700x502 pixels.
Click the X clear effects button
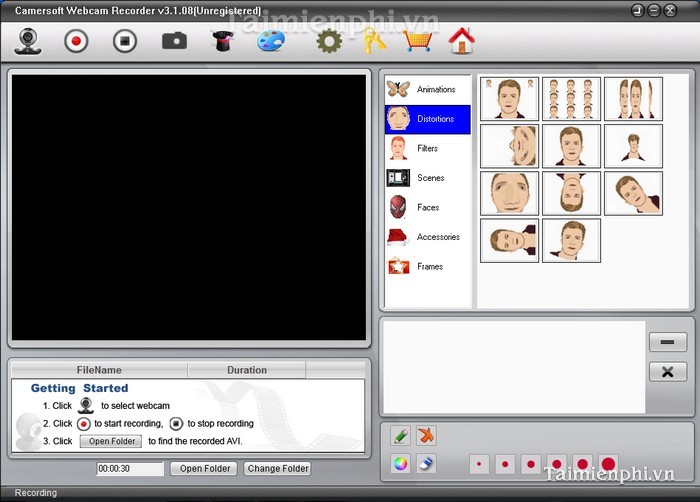pyautogui.click(x=668, y=372)
